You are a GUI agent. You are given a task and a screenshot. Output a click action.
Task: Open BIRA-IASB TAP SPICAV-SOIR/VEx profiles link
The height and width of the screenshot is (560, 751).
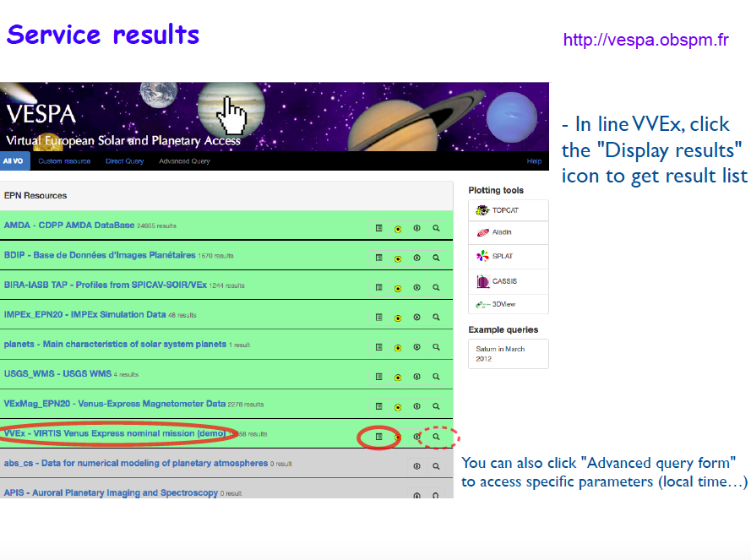point(106,285)
